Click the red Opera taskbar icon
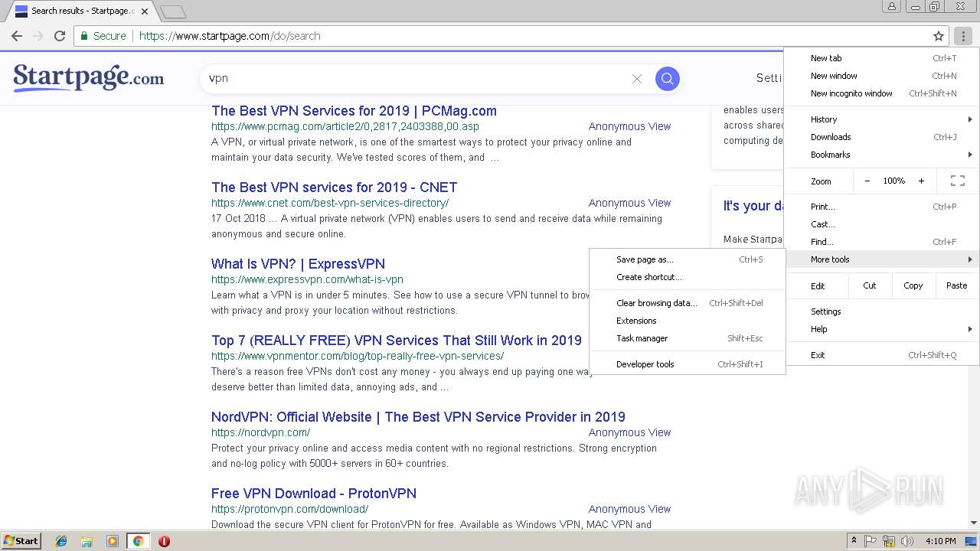The height and width of the screenshot is (551, 980). coord(164,541)
